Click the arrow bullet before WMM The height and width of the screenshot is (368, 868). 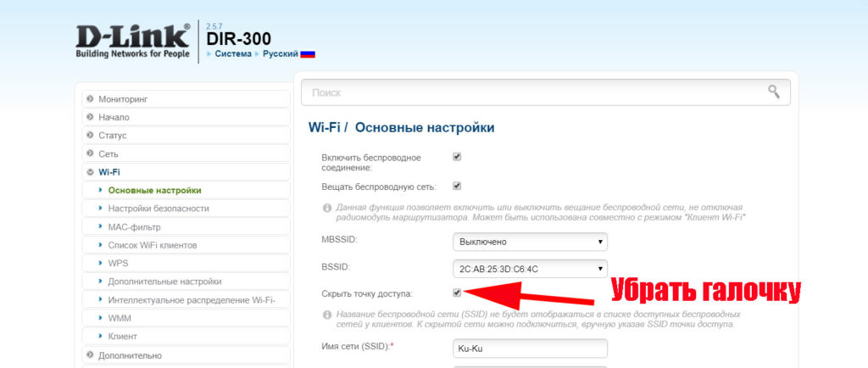click(x=100, y=318)
